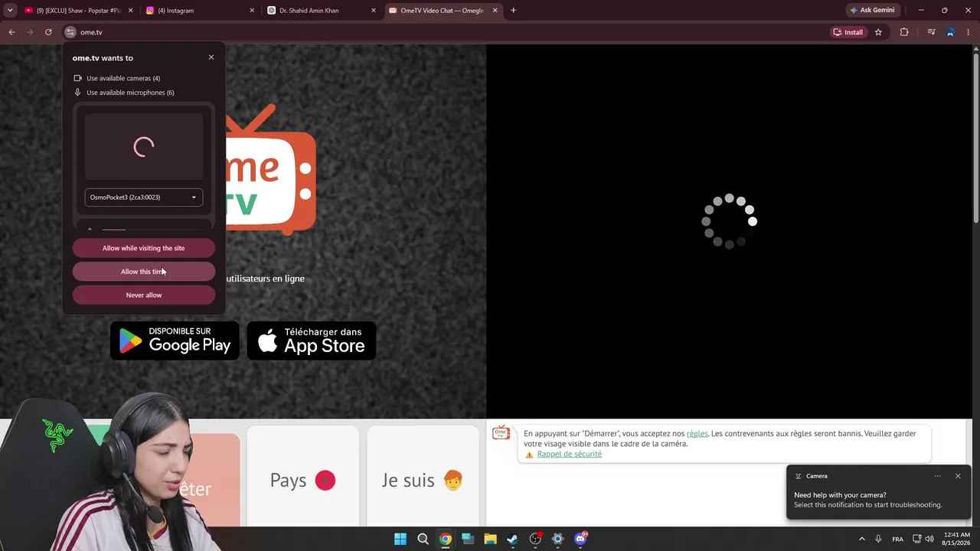980x551 pixels.
Task: Open the gear app in taskbar
Action: [557, 539]
